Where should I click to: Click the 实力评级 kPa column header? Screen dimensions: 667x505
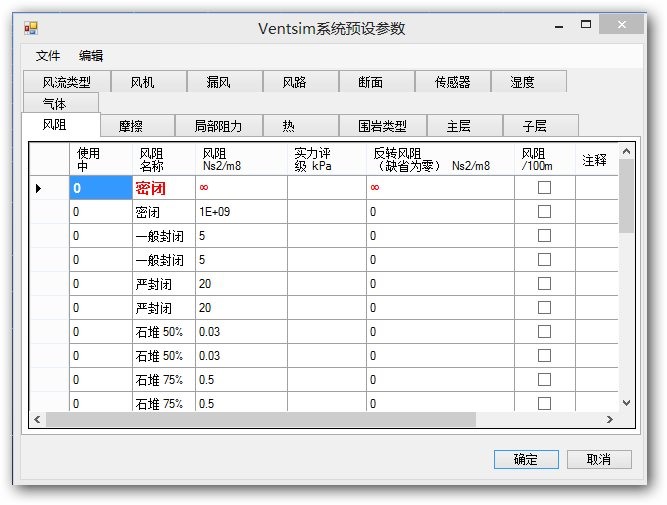pos(327,159)
